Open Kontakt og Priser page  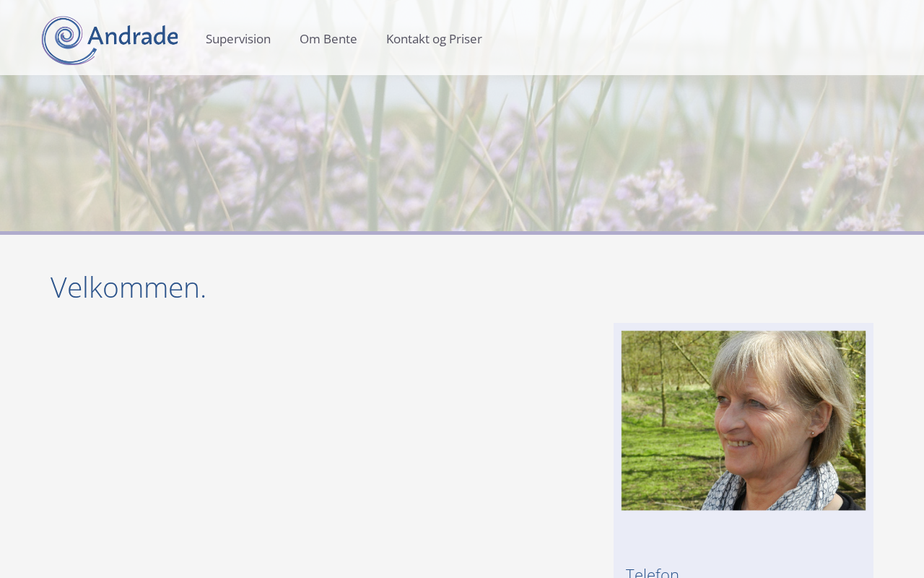click(x=434, y=39)
